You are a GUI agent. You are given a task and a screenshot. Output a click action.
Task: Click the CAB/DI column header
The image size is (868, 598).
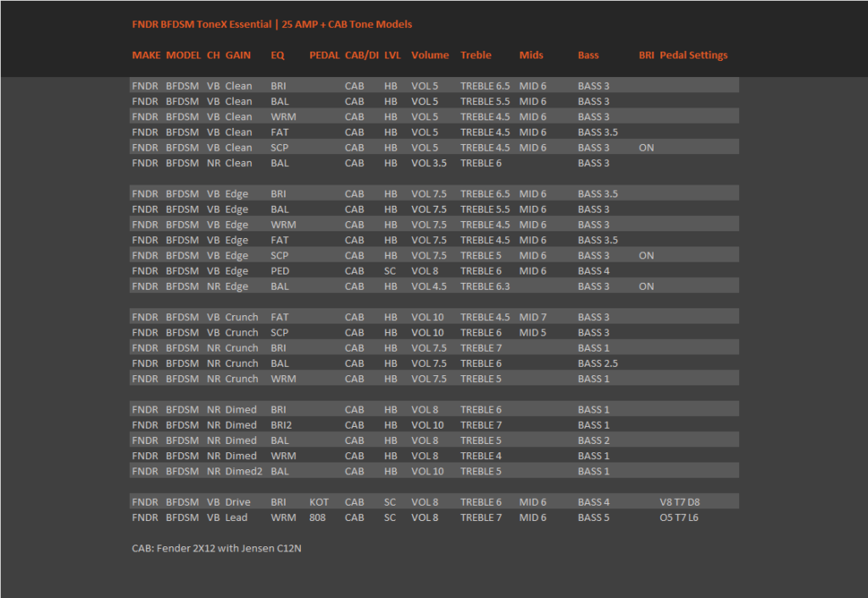[x=361, y=55]
